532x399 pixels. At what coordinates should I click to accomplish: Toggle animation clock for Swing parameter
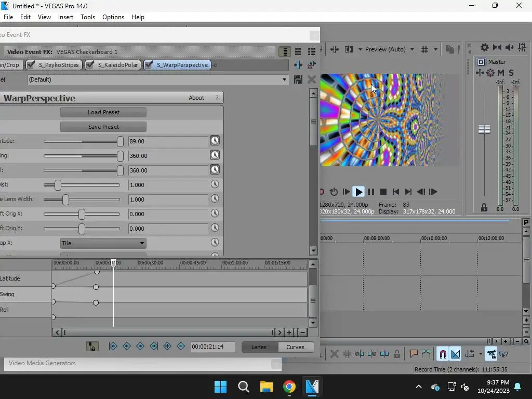pos(215,155)
